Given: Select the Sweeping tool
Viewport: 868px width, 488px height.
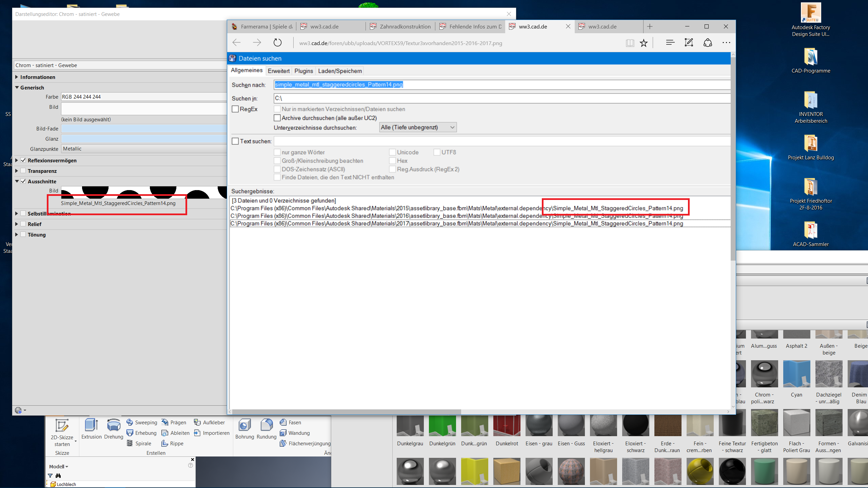Looking at the screenshot, I should (142, 422).
